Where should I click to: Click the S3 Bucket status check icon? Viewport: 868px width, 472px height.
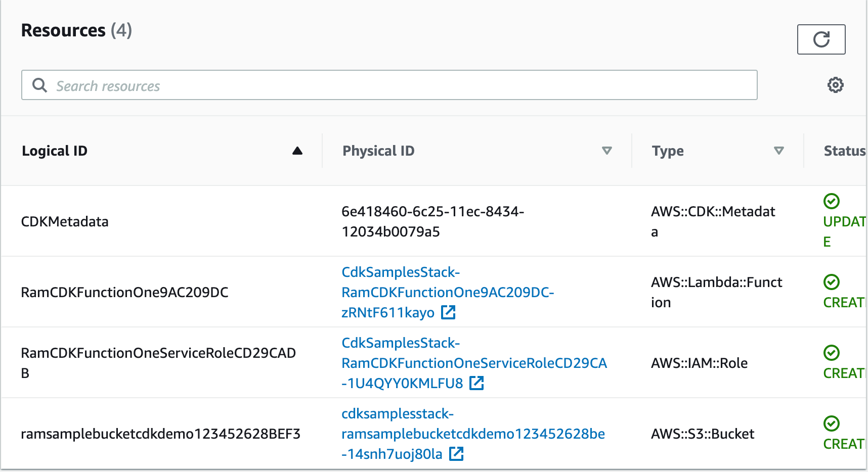pyautogui.click(x=831, y=423)
